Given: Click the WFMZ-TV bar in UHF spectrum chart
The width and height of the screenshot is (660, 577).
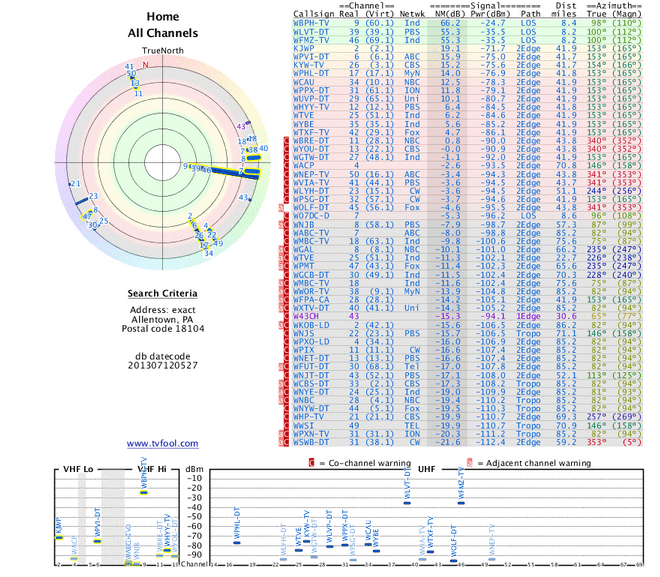Looking at the screenshot, I should [x=461, y=503].
